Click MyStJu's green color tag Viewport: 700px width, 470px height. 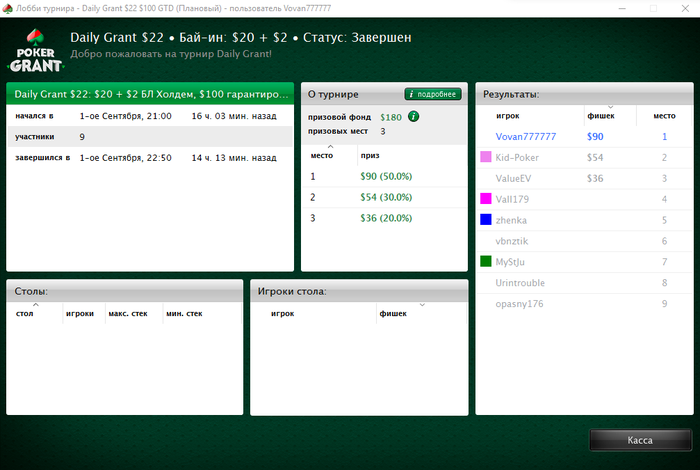pos(486,261)
